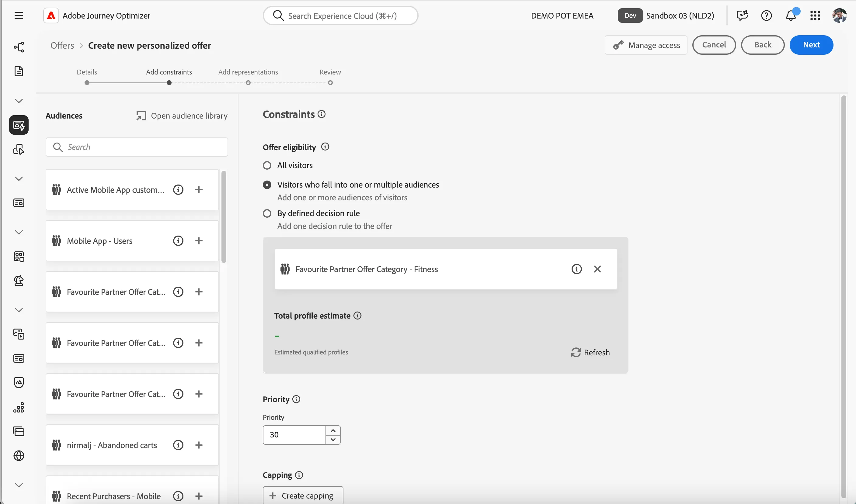
Task: Click Create capping button
Action: click(x=303, y=495)
